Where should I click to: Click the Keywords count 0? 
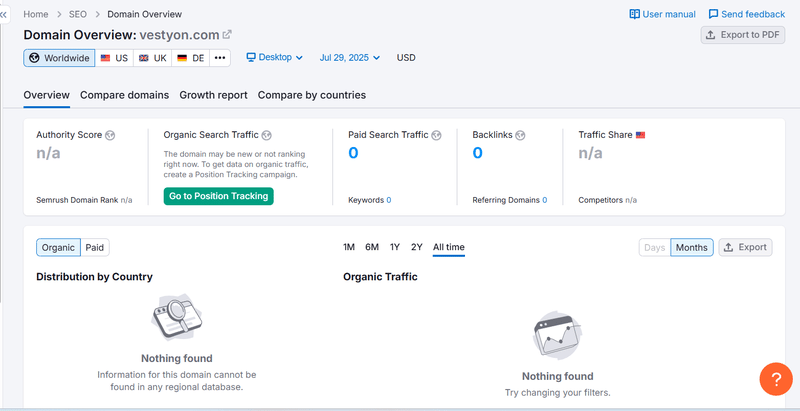(389, 200)
